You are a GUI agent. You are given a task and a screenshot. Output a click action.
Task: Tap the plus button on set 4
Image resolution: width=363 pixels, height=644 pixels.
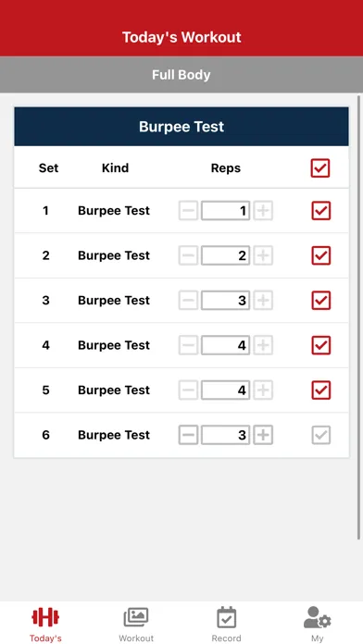click(x=263, y=345)
